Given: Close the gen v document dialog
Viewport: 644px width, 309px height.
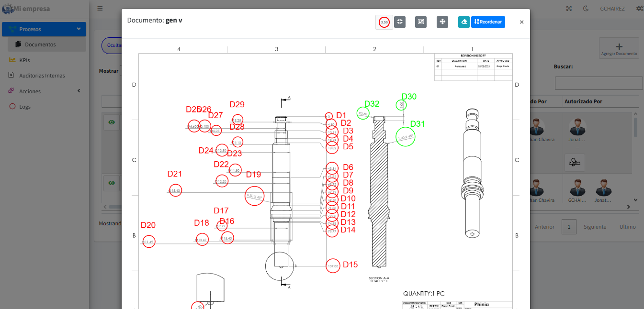Looking at the screenshot, I should 521,22.
